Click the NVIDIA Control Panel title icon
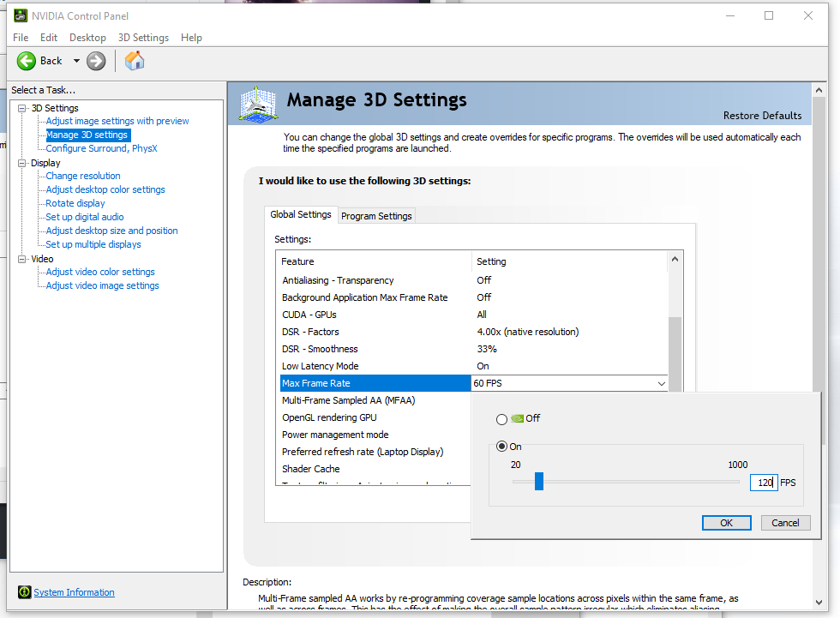Image resolution: width=840 pixels, height=618 pixels. [20, 15]
